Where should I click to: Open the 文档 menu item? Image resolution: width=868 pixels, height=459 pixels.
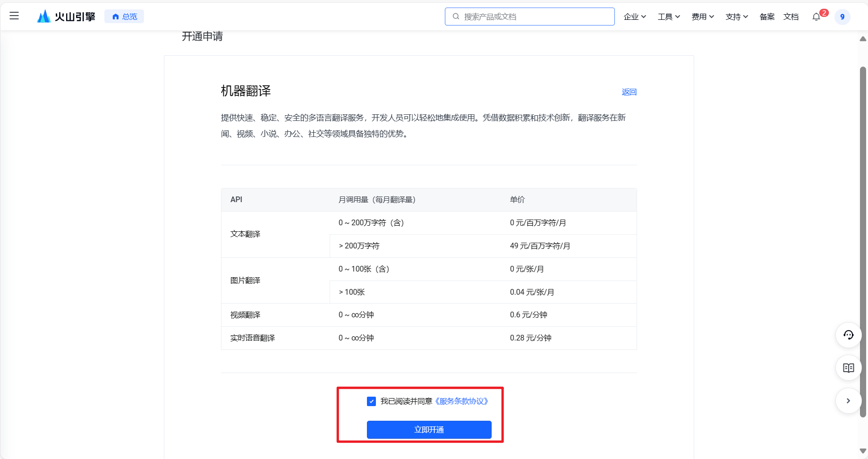coord(791,17)
